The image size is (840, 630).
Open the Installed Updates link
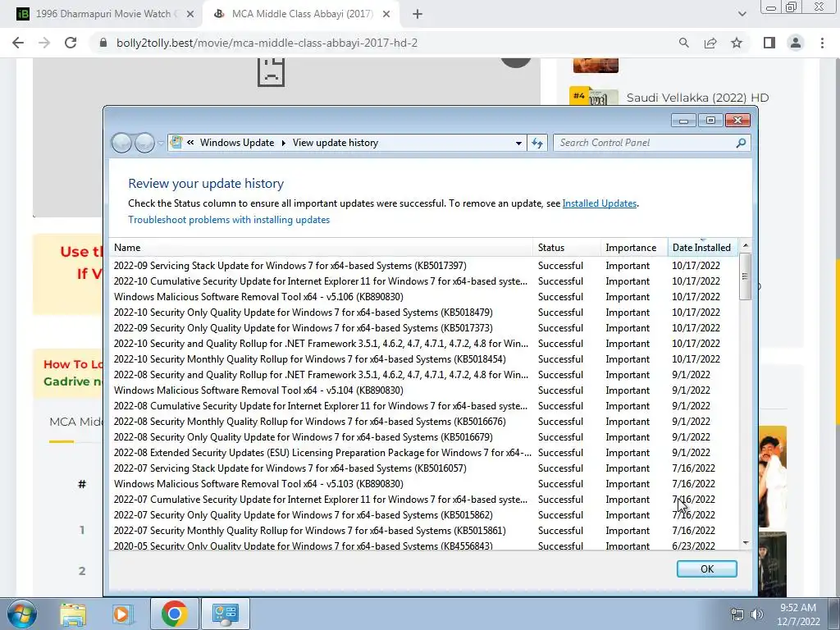pyautogui.click(x=600, y=203)
